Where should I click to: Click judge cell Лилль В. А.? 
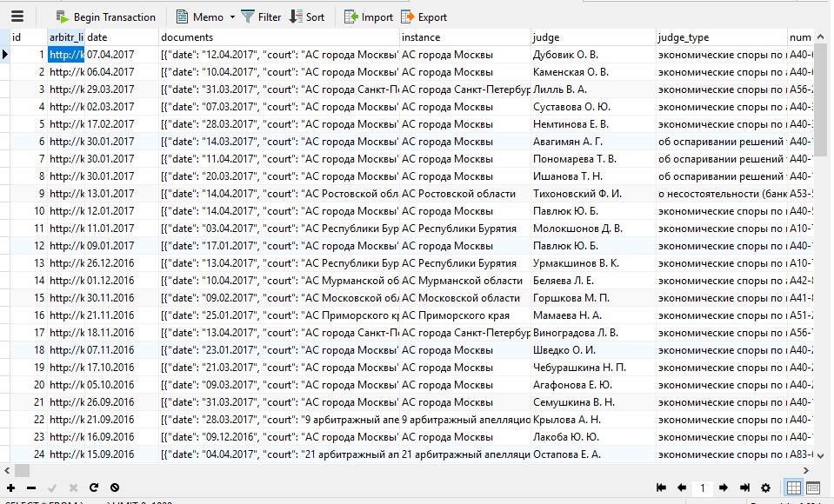[593, 90]
